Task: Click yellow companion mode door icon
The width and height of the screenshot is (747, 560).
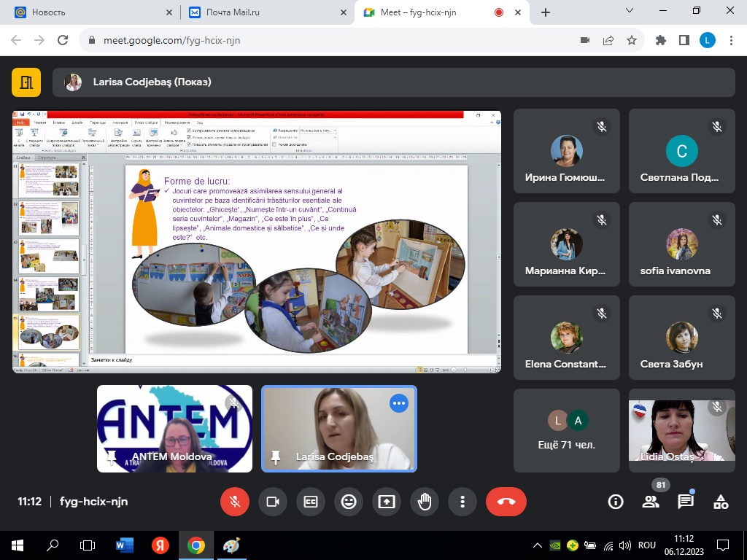Action: (x=26, y=82)
